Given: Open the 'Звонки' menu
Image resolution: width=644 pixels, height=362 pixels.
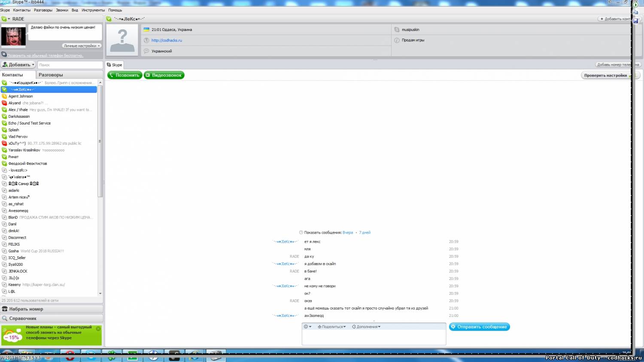Looking at the screenshot, I should tap(62, 10).
